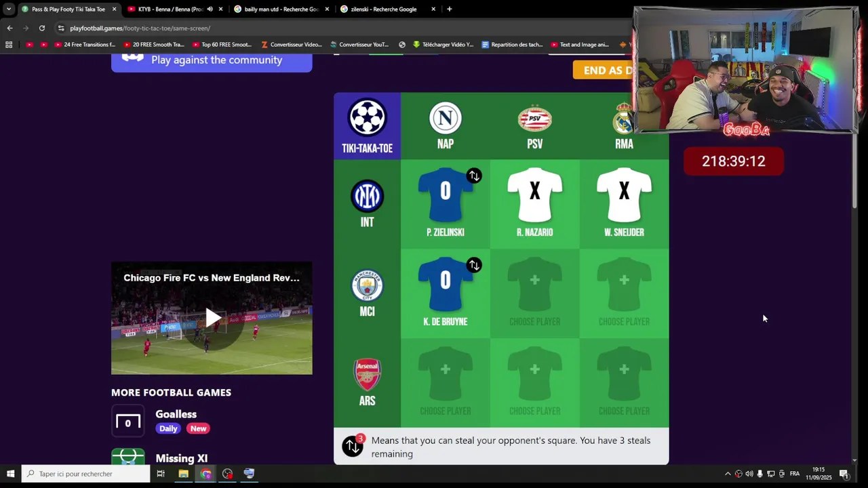The image size is (868, 488).
Task: Open a new browser tab
Action: (x=449, y=9)
